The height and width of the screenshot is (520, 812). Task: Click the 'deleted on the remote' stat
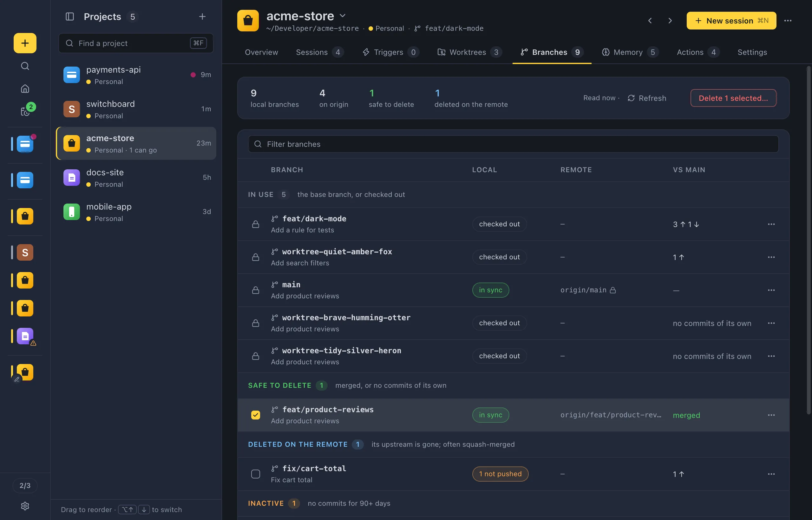[x=471, y=98]
